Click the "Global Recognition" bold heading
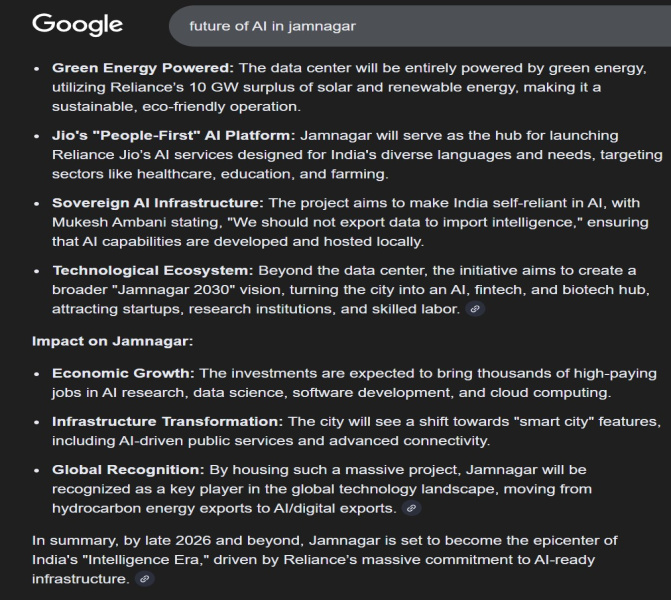The height and width of the screenshot is (600, 671). tap(126, 469)
